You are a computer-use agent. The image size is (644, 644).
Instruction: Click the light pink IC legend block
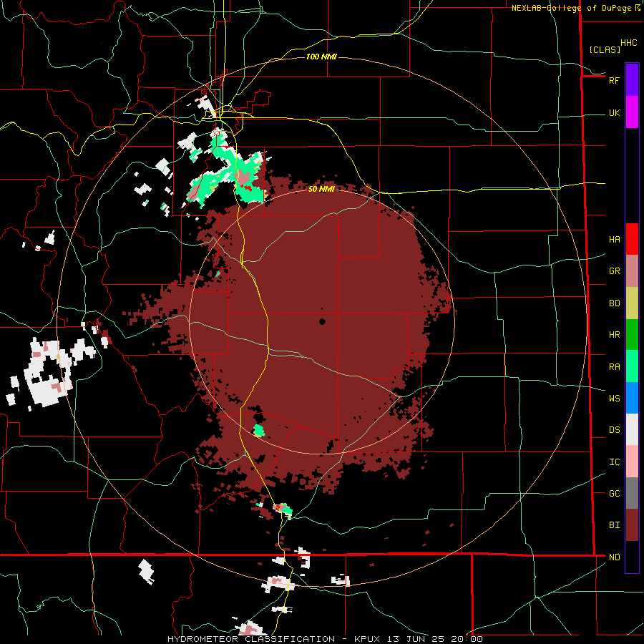[x=632, y=462]
